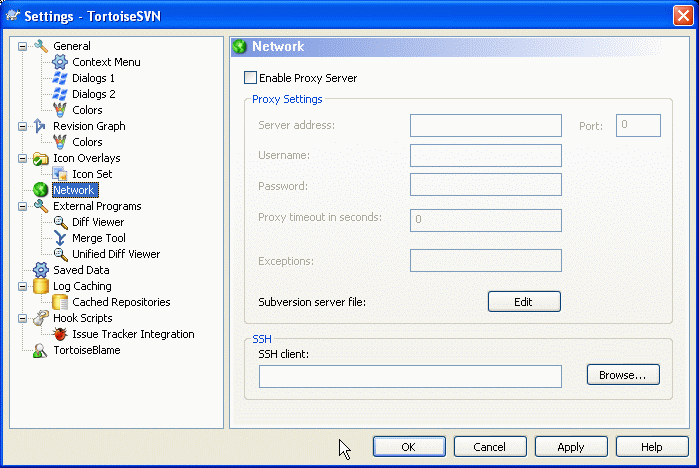The image size is (699, 468).
Task: Click the Username input field
Action: click(x=485, y=155)
